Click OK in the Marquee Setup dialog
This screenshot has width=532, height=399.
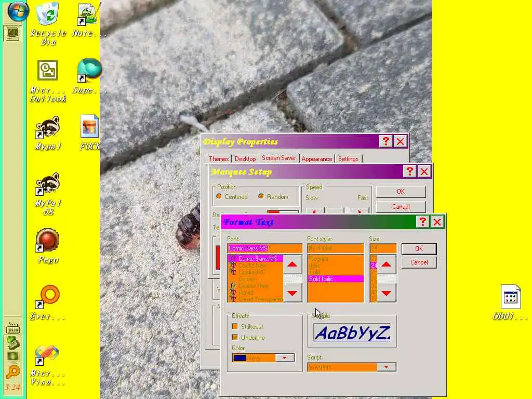pyautogui.click(x=401, y=192)
